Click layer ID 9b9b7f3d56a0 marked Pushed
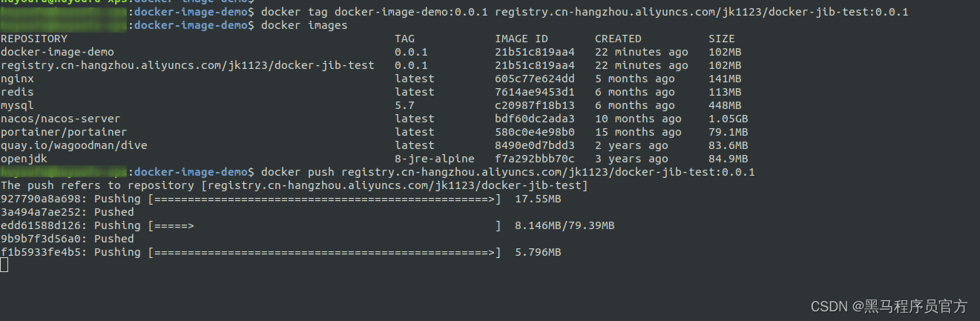 [41, 239]
